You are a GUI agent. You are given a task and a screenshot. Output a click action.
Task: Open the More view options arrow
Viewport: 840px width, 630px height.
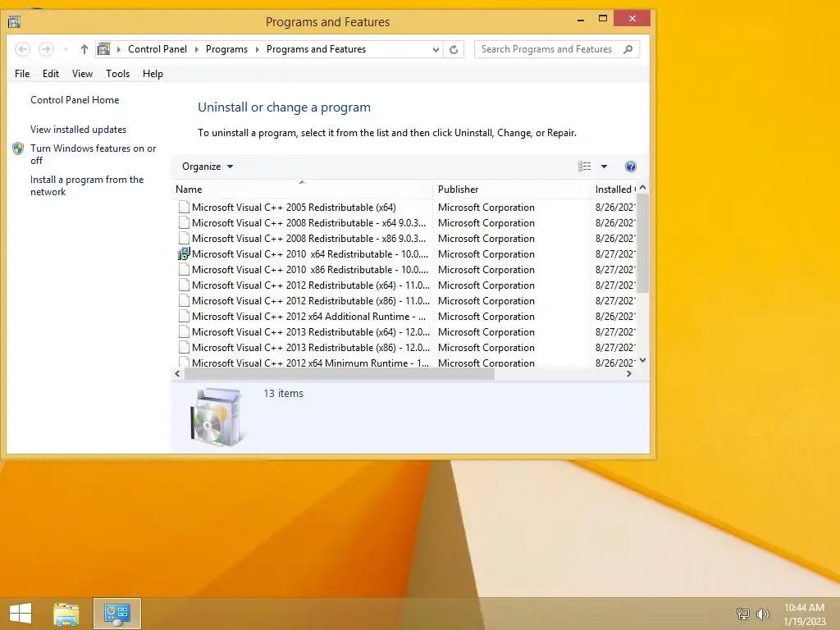(604, 167)
